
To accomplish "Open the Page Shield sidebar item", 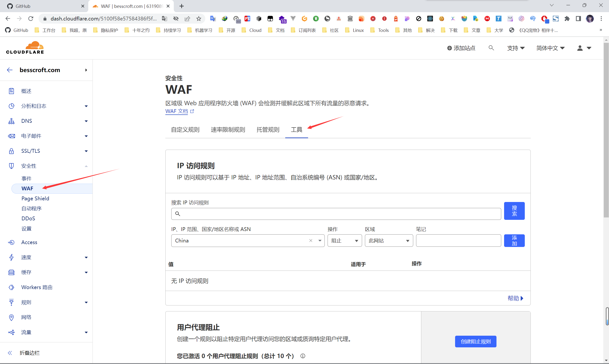I will pyautogui.click(x=35, y=198).
